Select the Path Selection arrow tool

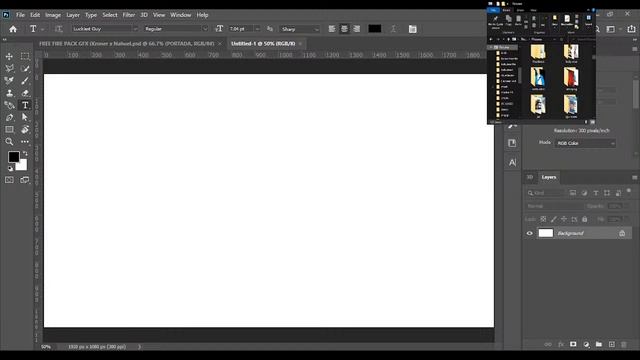[x=25, y=118]
